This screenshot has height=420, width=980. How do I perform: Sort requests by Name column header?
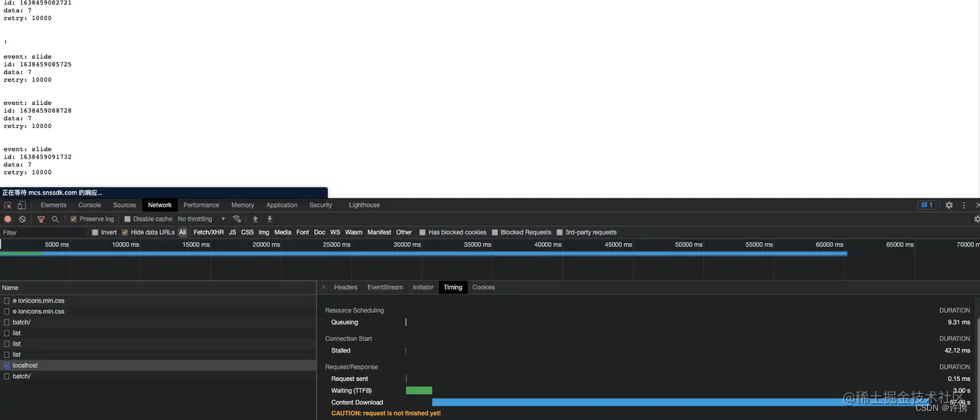[158, 287]
